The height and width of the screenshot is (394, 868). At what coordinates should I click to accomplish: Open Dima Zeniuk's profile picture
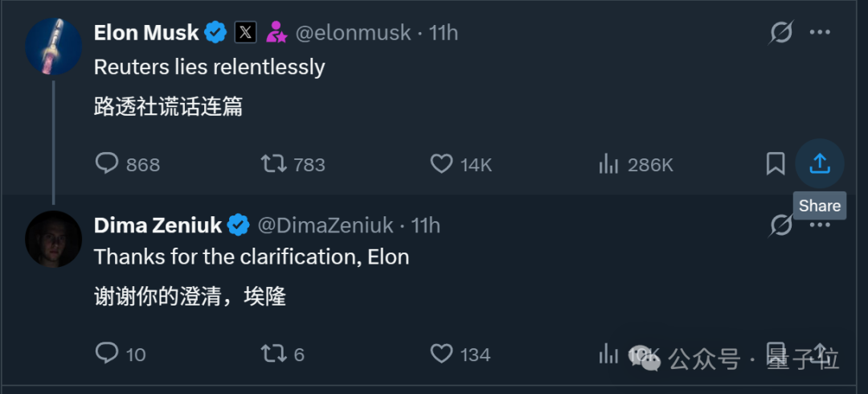click(54, 239)
